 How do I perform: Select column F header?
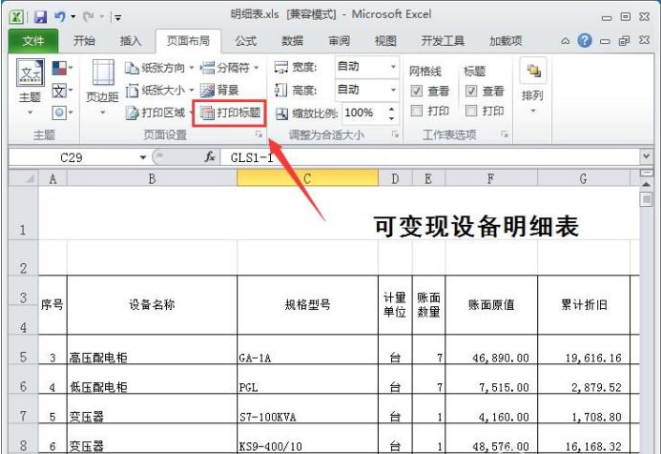point(491,178)
